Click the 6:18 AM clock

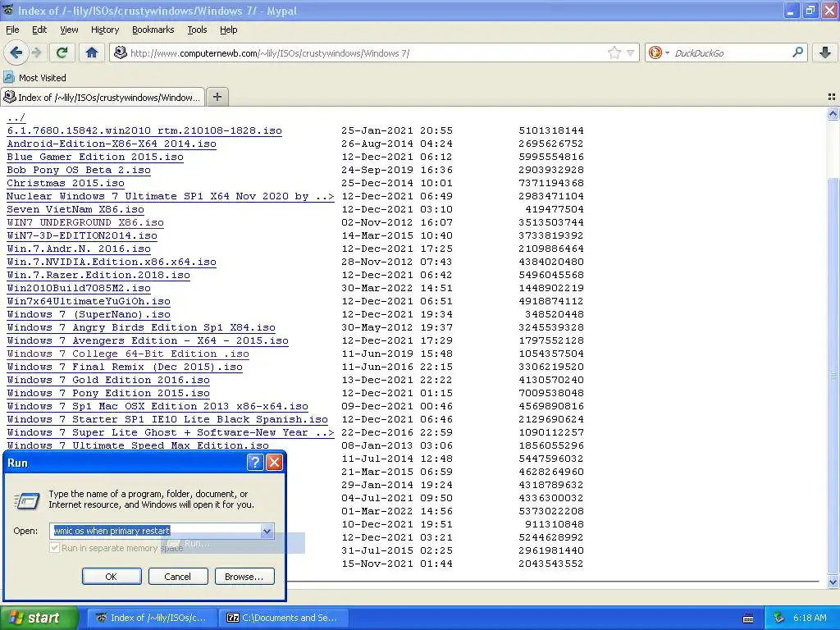[x=810, y=618]
